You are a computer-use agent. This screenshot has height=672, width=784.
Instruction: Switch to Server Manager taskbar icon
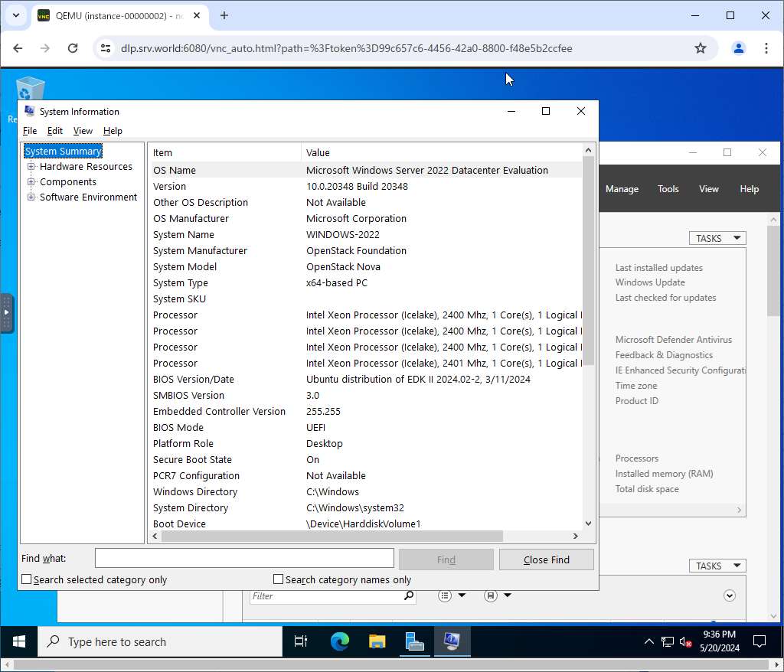[x=414, y=641]
